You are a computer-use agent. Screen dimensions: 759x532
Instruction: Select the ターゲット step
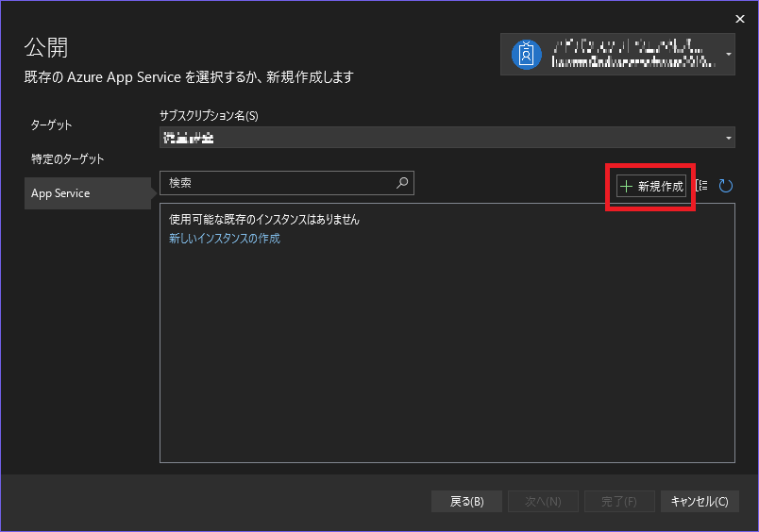click(51, 125)
